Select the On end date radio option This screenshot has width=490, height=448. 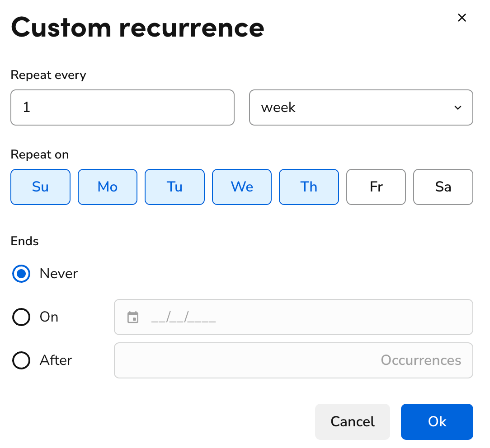click(21, 317)
